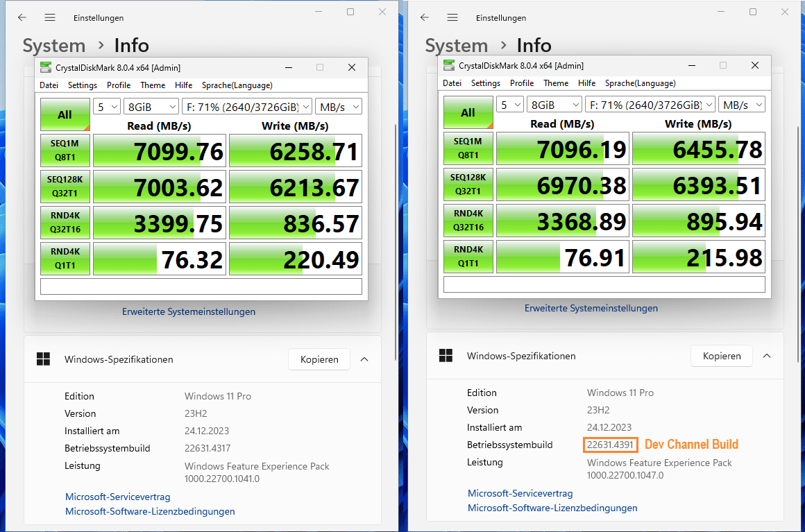The width and height of the screenshot is (805, 532).
Task: Open MB/s unit dropdown in right CrystalDiskMark
Action: (742, 105)
